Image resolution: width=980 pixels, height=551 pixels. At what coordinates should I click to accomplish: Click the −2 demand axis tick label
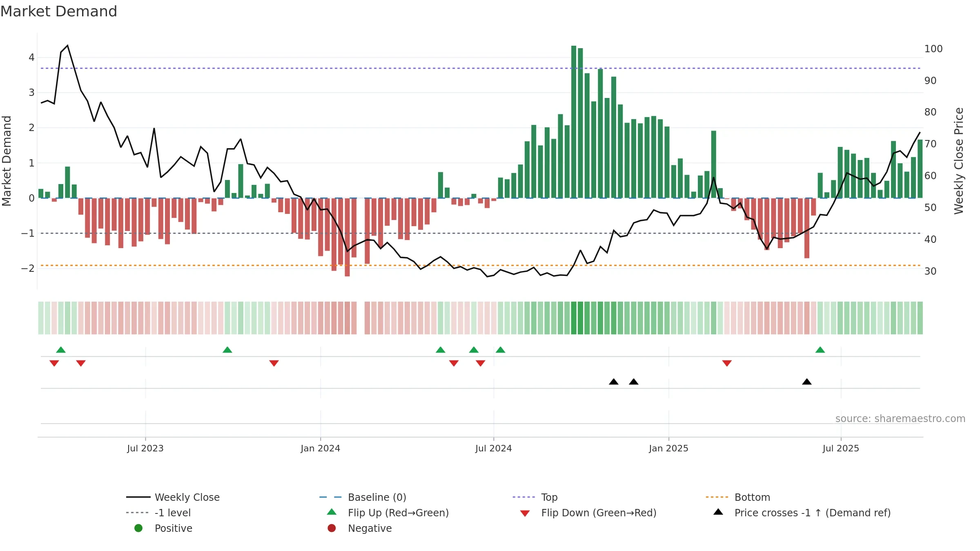pyautogui.click(x=28, y=269)
